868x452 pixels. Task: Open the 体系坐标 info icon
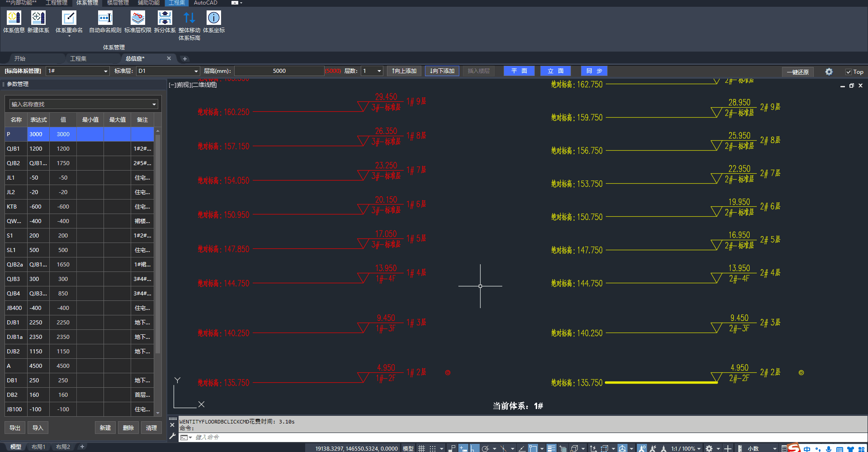tap(213, 22)
